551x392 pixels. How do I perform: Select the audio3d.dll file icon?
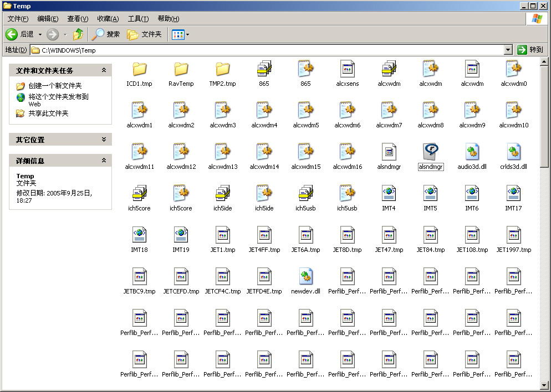[472, 152]
